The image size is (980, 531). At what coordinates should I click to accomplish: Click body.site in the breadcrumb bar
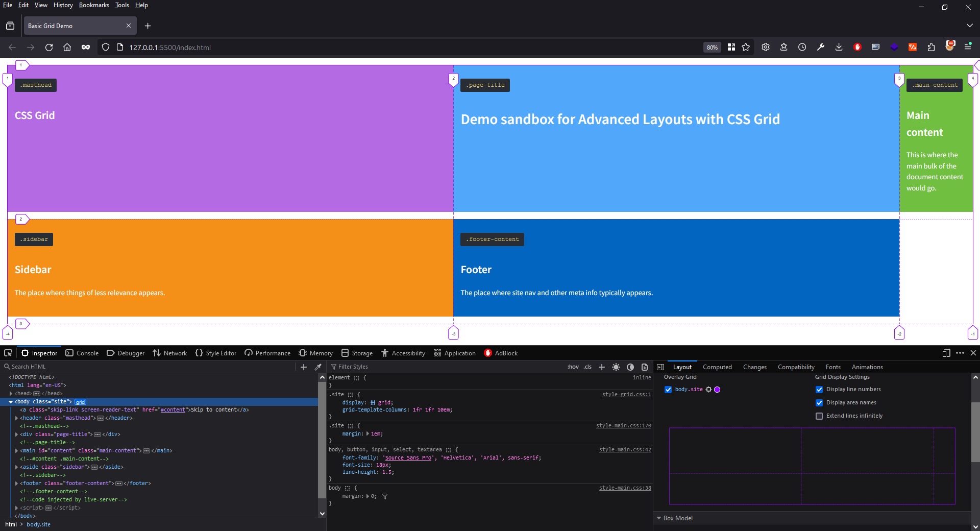coord(38,524)
